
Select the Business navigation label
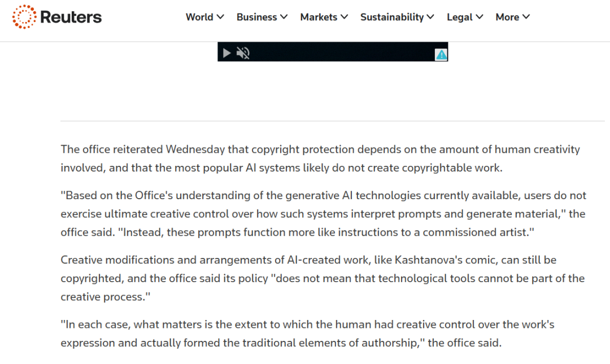pos(256,17)
